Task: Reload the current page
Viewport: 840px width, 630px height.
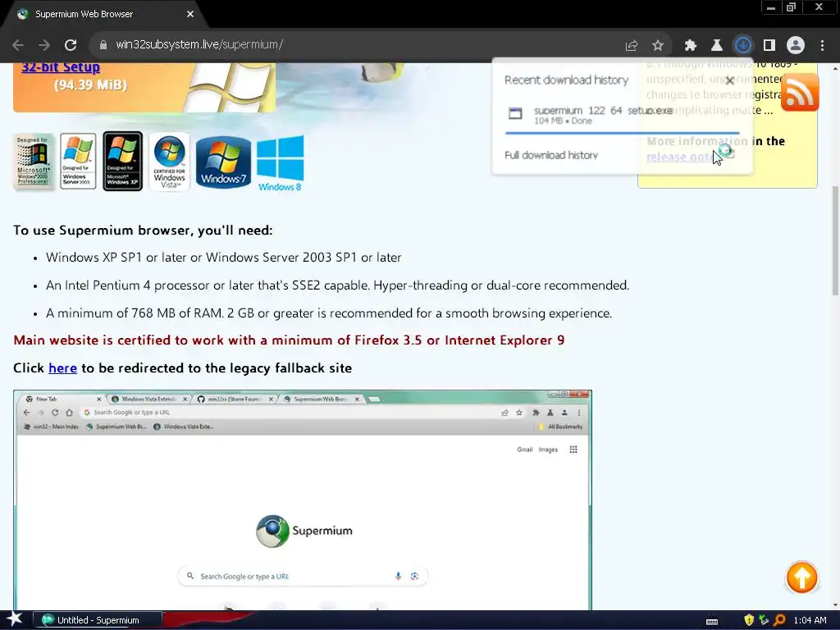Action: tap(71, 45)
